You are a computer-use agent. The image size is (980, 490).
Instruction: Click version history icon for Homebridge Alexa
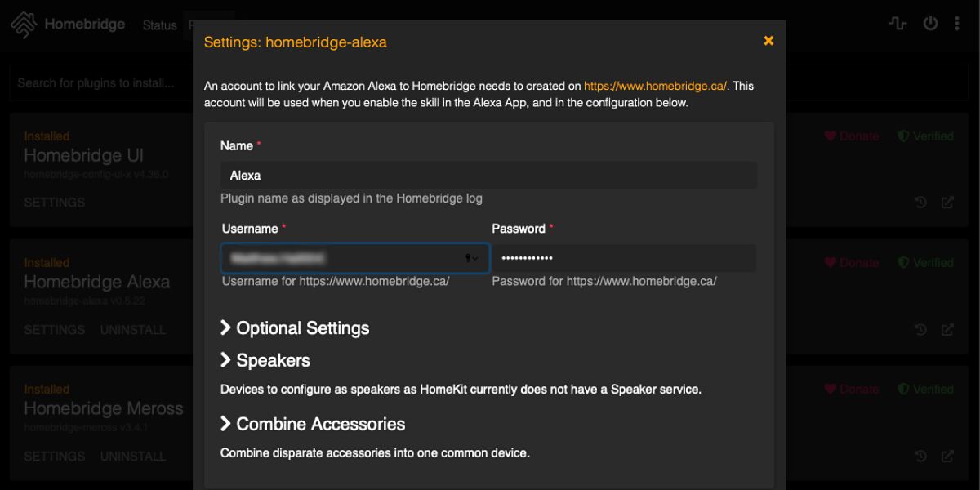tap(920, 330)
